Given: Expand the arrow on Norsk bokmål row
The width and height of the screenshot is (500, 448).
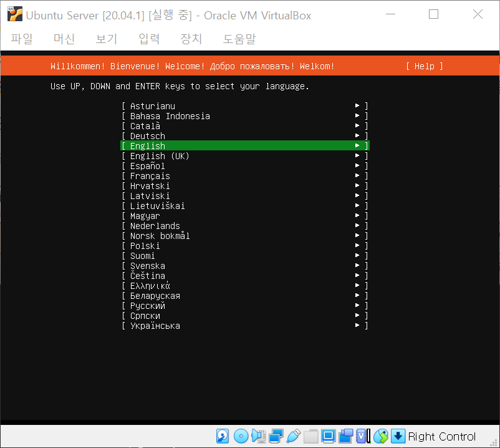Looking at the screenshot, I should pos(357,235).
